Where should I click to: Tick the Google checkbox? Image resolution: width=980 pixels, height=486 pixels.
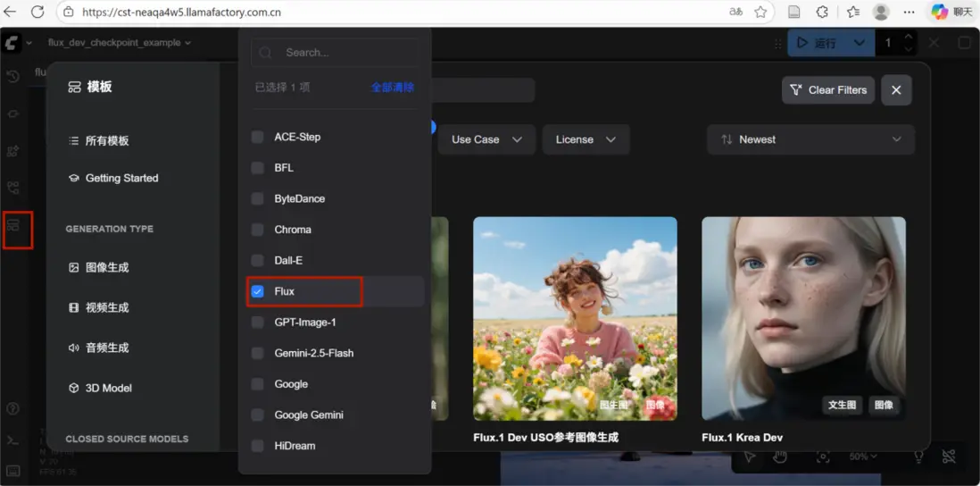click(x=258, y=384)
